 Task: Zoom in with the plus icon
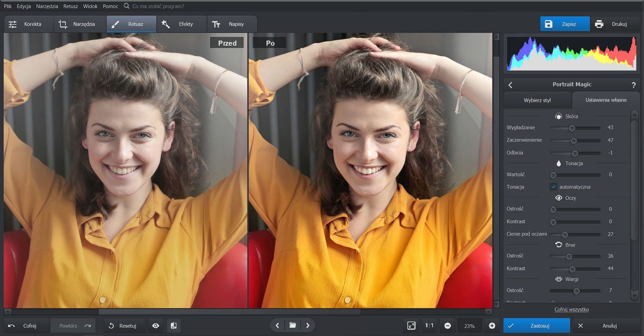(492, 326)
